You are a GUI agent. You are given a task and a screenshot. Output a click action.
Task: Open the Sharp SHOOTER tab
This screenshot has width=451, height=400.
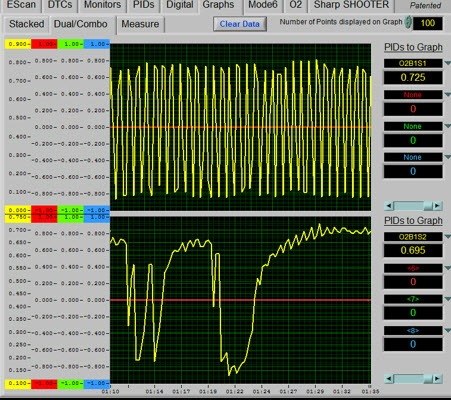pyautogui.click(x=351, y=5)
